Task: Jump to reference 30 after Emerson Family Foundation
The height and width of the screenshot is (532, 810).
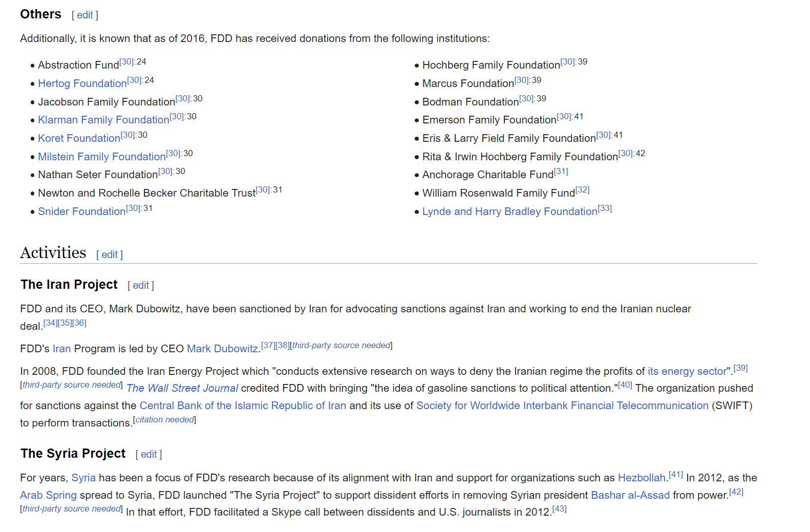Action: (x=565, y=117)
